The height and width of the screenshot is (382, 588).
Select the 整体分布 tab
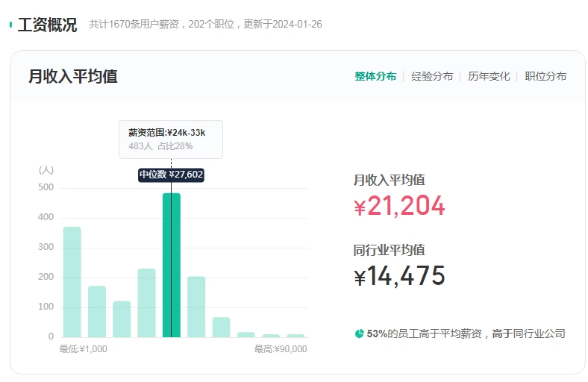[375, 76]
